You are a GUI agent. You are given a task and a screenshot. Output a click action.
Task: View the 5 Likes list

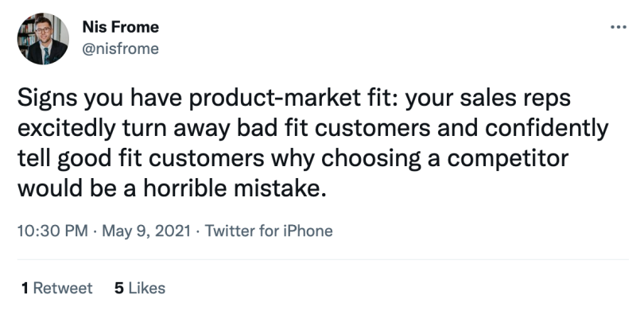[x=140, y=288]
